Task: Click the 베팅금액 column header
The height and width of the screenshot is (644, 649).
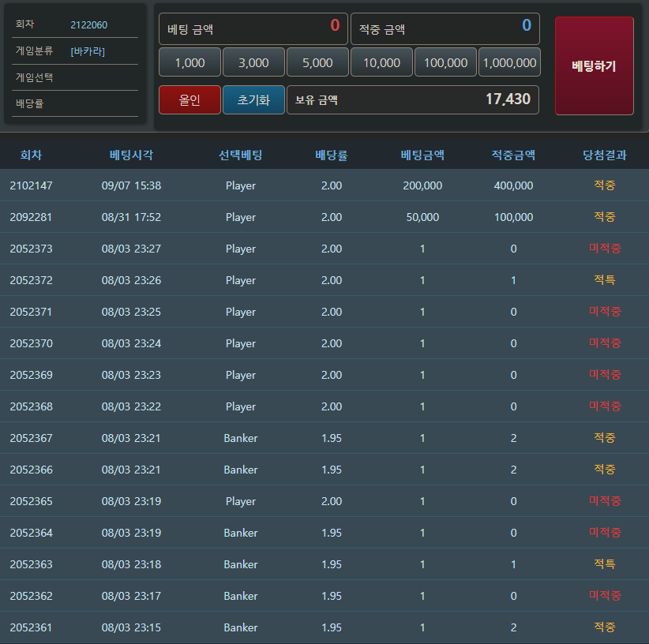Action: click(x=422, y=155)
